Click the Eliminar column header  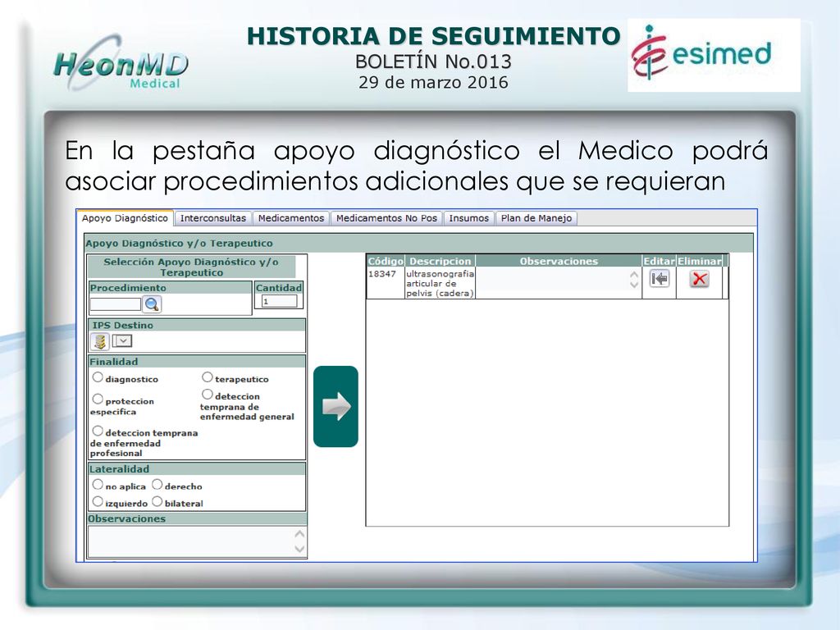coord(700,261)
